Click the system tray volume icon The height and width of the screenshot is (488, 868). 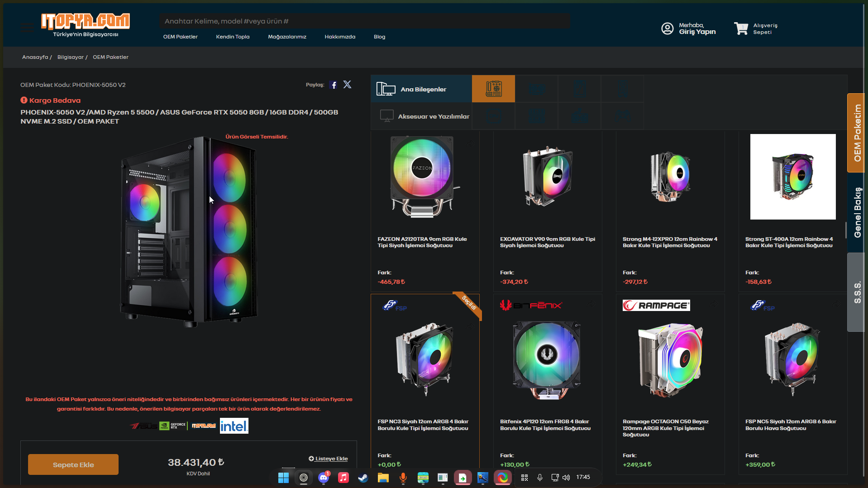[566, 478]
